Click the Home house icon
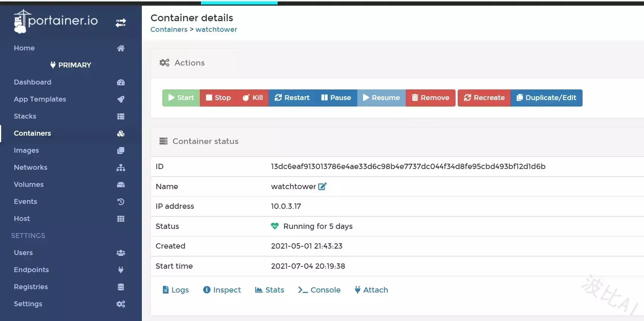644x321 pixels. pyautogui.click(x=121, y=48)
